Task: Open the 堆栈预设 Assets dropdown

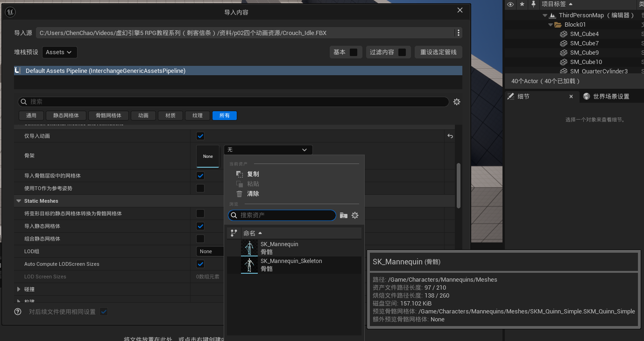Action: coord(59,52)
